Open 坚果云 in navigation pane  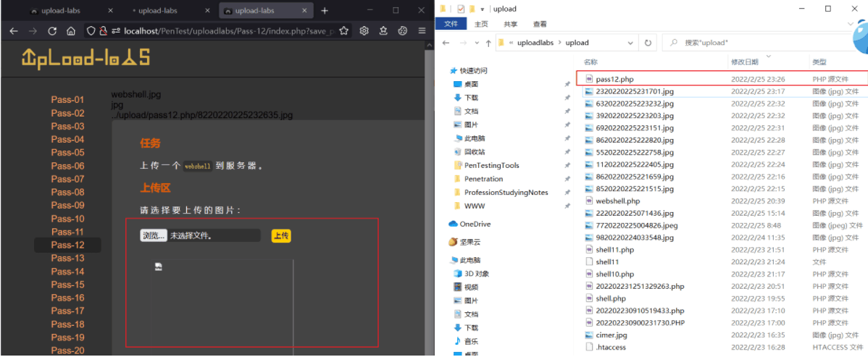pyautogui.click(x=470, y=242)
